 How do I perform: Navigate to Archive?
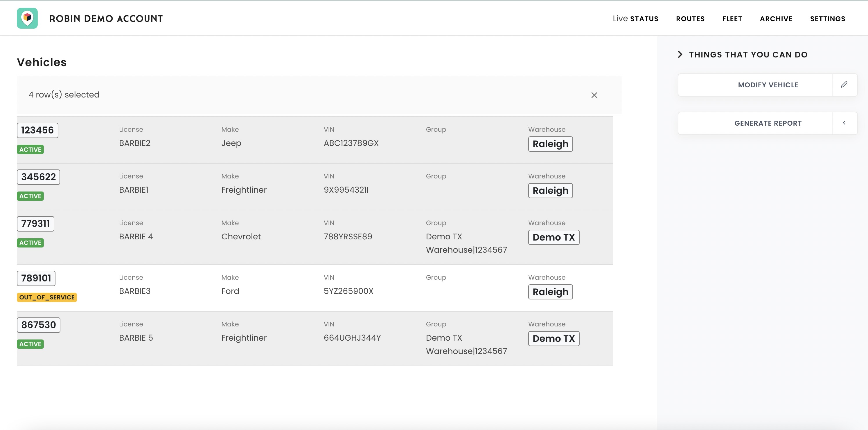(x=776, y=19)
